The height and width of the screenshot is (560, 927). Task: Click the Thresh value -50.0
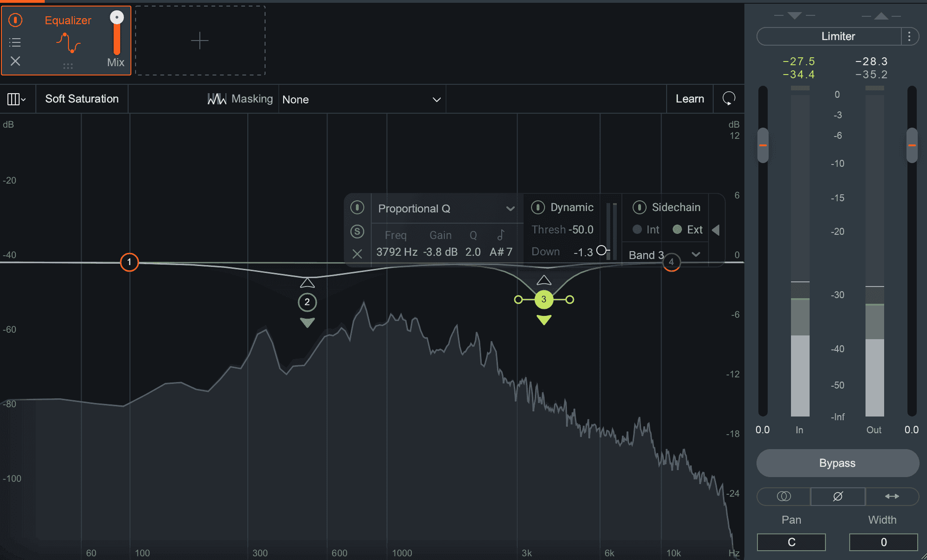coord(581,230)
